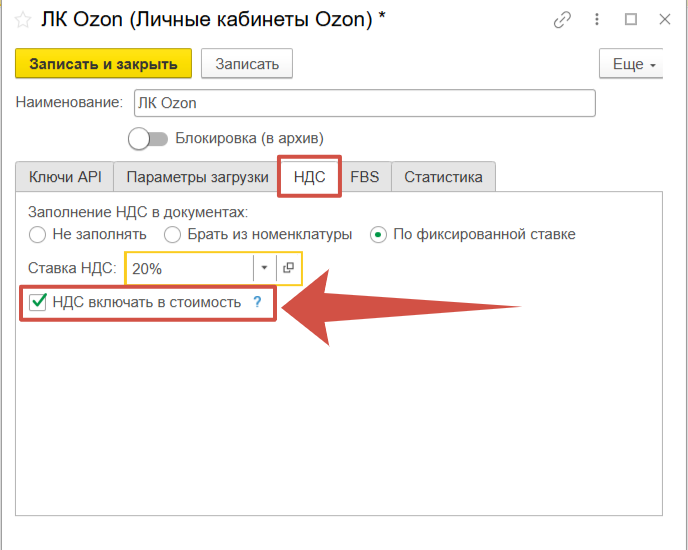Select По фиксированной ставке radio option
688x550 pixels.
pyautogui.click(x=379, y=234)
